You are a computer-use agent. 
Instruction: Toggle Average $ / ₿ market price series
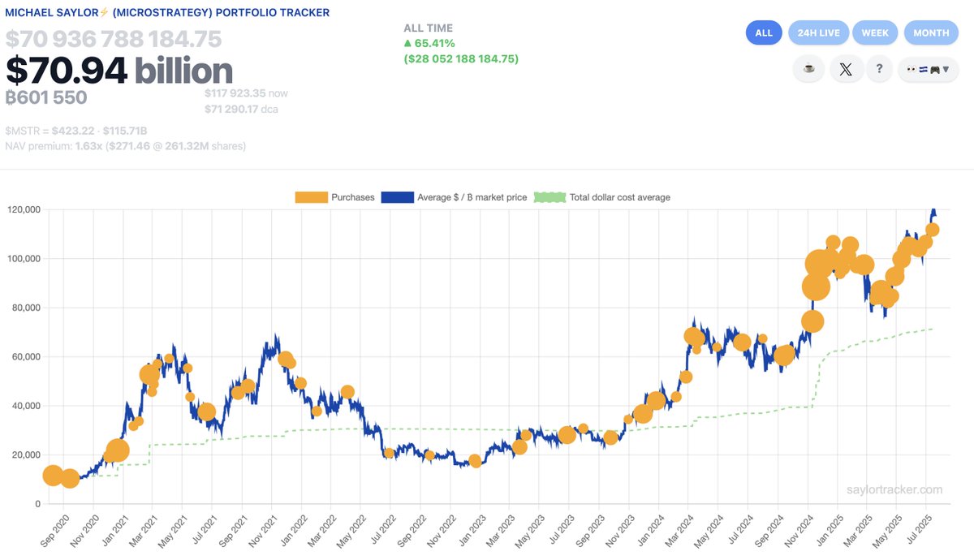click(x=454, y=197)
